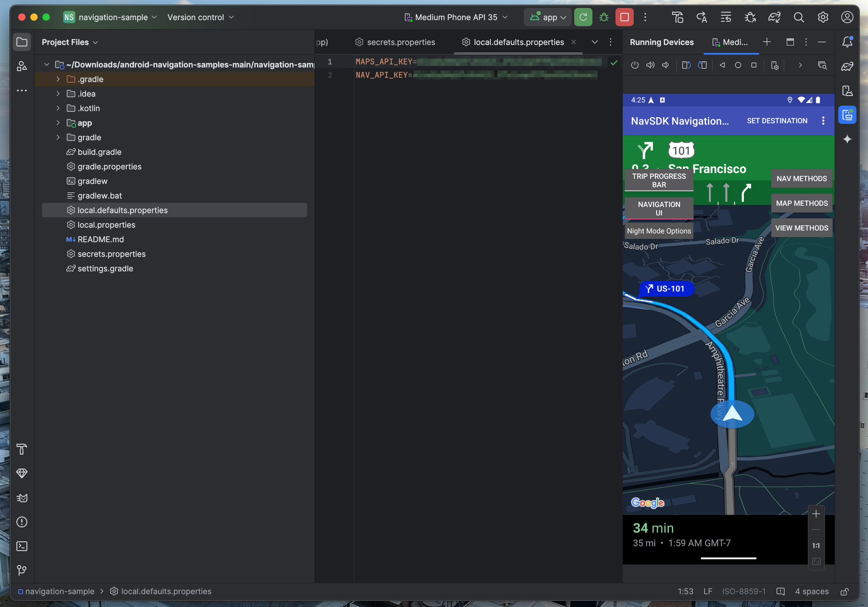Open the debugger attach icon in the toolbar
Image resolution: width=868 pixels, height=607 pixels.
click(750, 17)
